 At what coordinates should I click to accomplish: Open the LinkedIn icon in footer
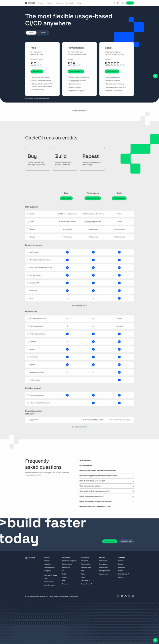tap(122, 596)
